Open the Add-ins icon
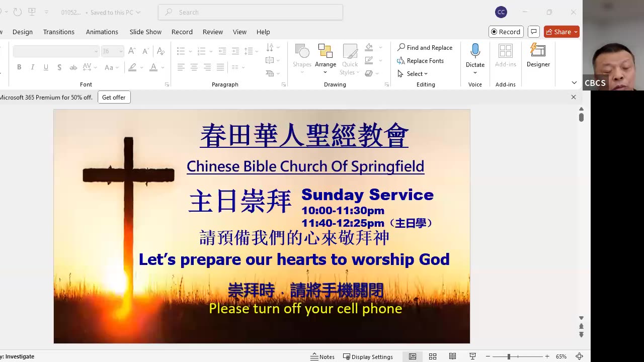This screenshot has width=644, height=362. (506, 51)
